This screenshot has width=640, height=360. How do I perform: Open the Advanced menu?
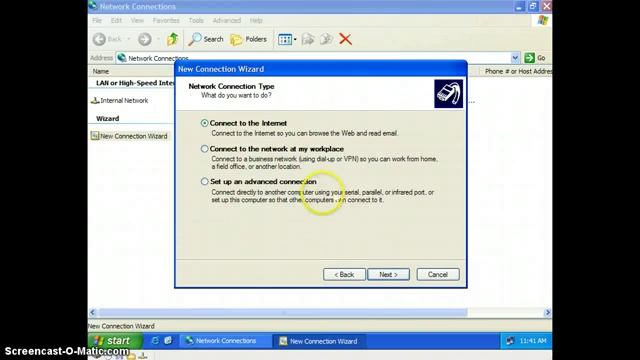(227, 20)
